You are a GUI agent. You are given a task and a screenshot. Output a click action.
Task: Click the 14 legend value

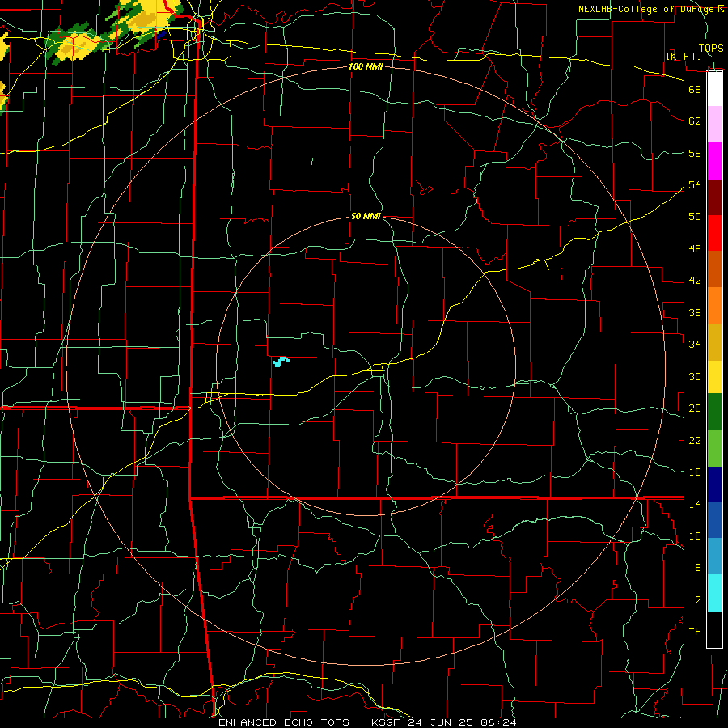(695, 504)
